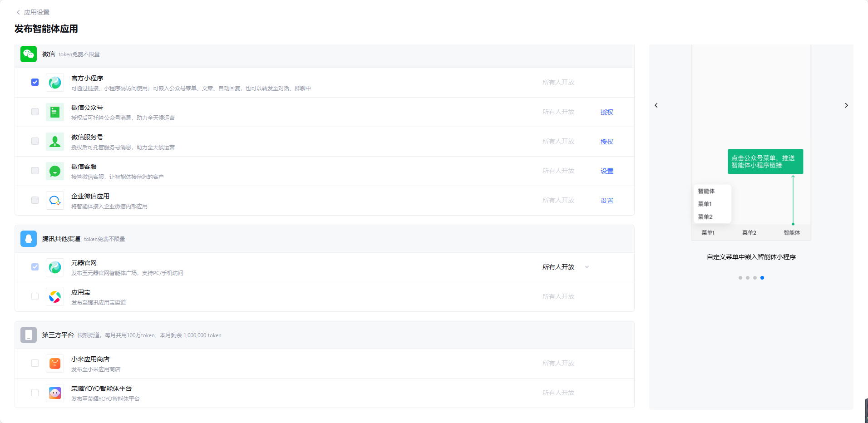This screenshot has height=423, width=868.
Task: Click 授权 link for 微信公众号
Action: click(x=607, y=112)
